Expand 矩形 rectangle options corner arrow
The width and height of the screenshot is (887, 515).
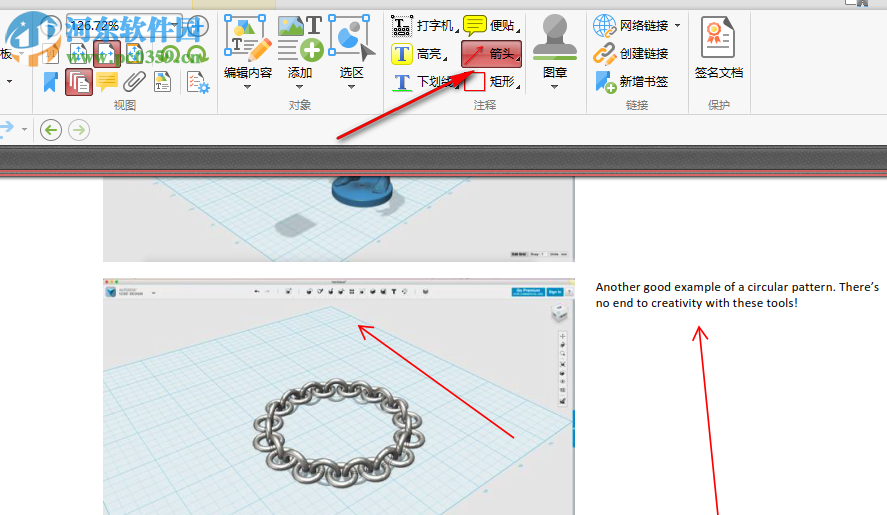pos(518,87)
